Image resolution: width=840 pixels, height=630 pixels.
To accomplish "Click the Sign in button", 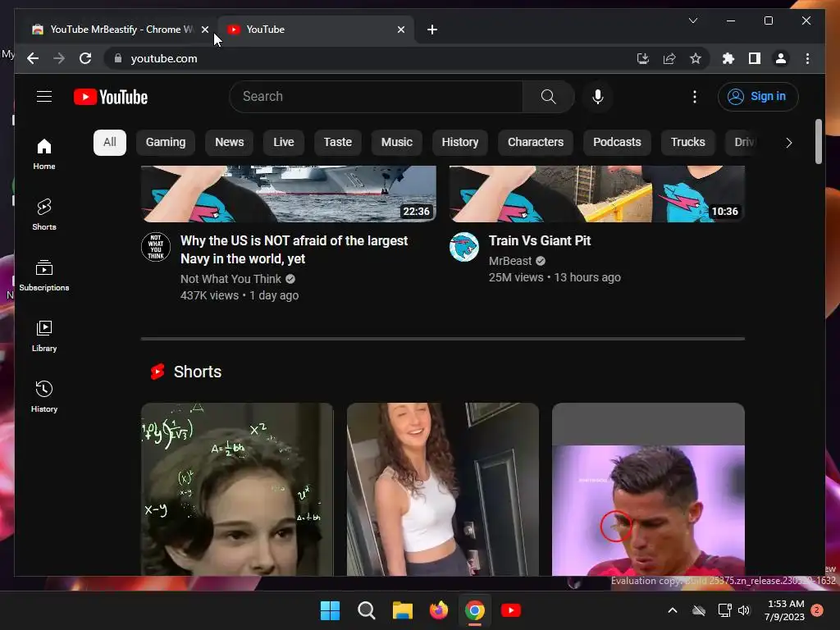I will tap(758, 97).
